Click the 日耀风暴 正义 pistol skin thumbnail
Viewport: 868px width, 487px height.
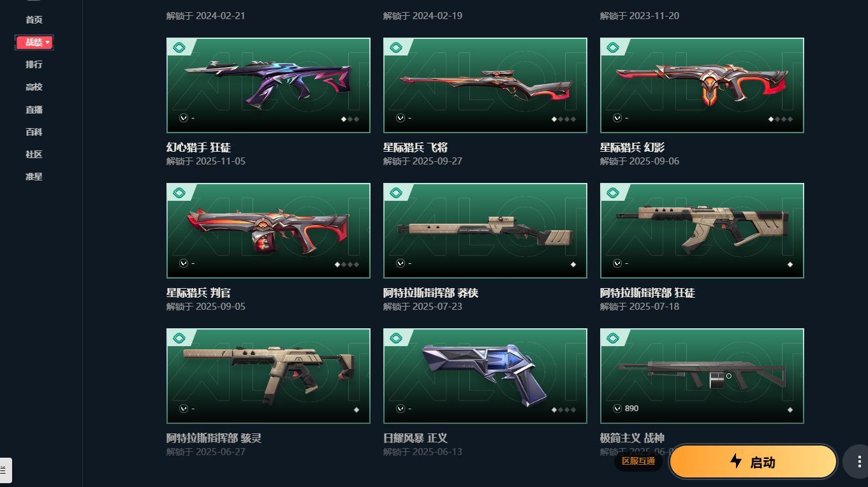[485, 376]
